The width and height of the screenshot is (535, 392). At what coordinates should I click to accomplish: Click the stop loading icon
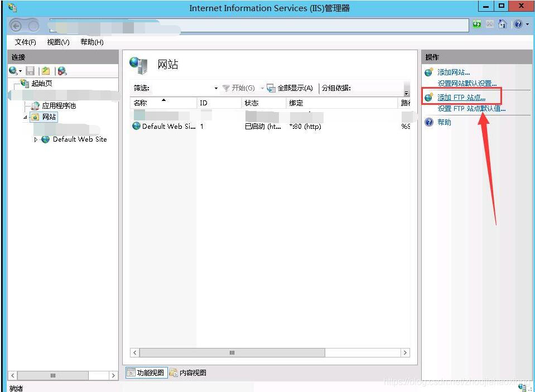point(490,24)
